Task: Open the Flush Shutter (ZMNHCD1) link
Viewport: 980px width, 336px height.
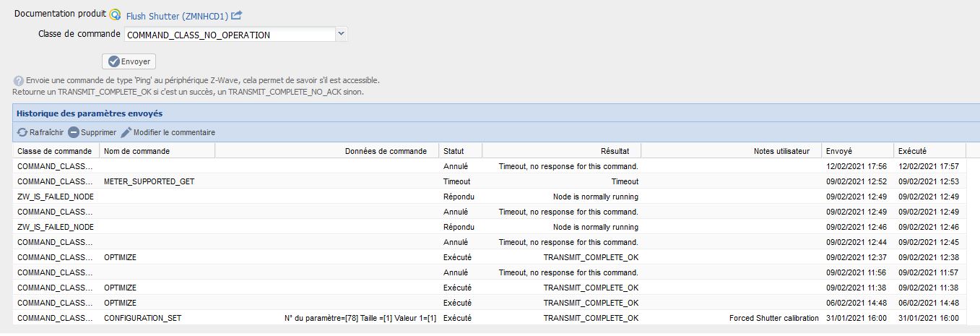Action: click(176, 15)
